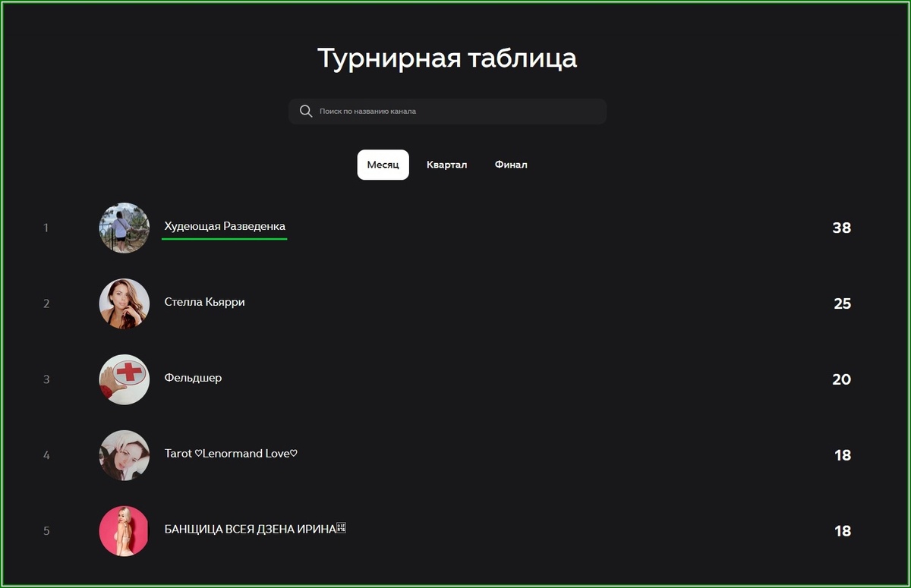Viewport: 911px width, 588px height.
Task: Open the Стелла Кьярри channel link
Action: (x=204, y=302)
